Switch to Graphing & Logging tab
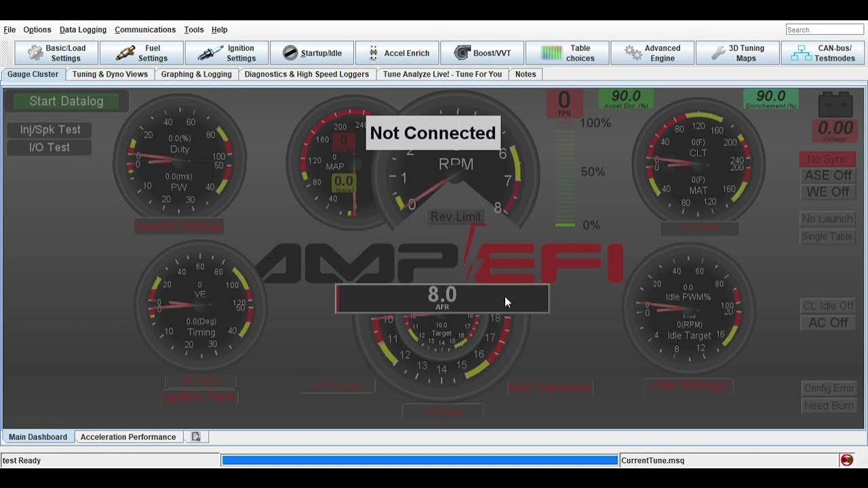 click(x=197, y=75)
